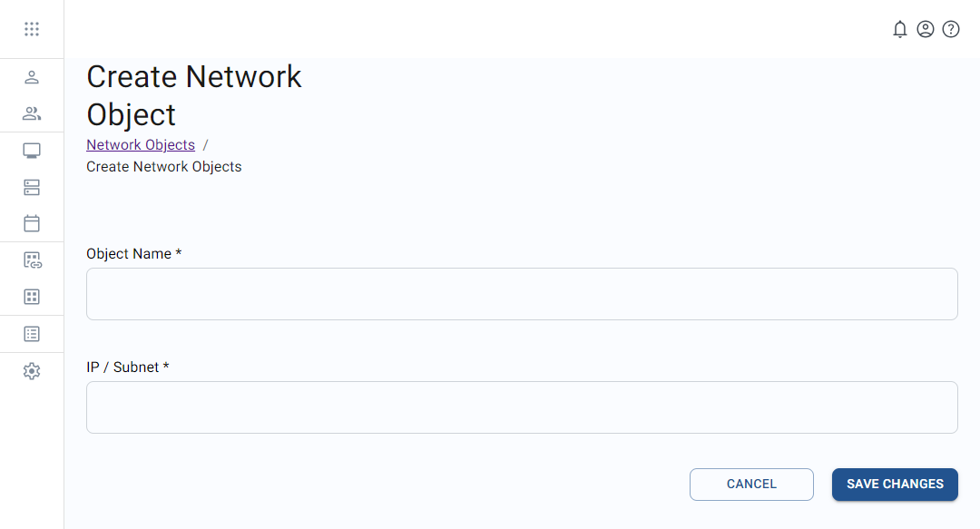Open the calendar/scheduling section
This screenshot has height=529, width=980.
pos(32,223)
